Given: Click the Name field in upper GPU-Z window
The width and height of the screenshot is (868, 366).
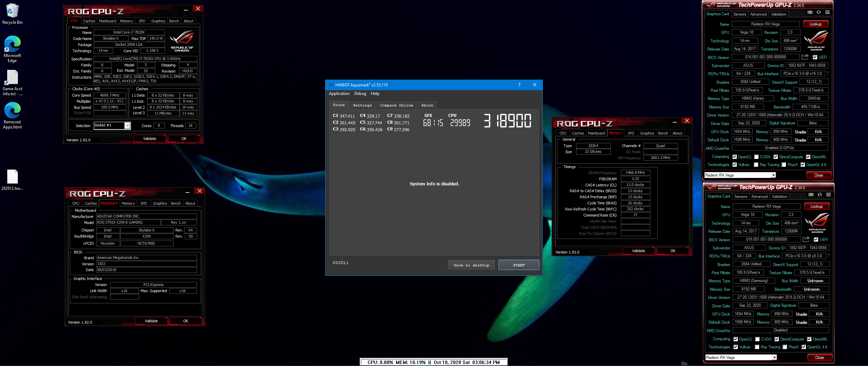Looking at the screenshot, I should point(766,24).
